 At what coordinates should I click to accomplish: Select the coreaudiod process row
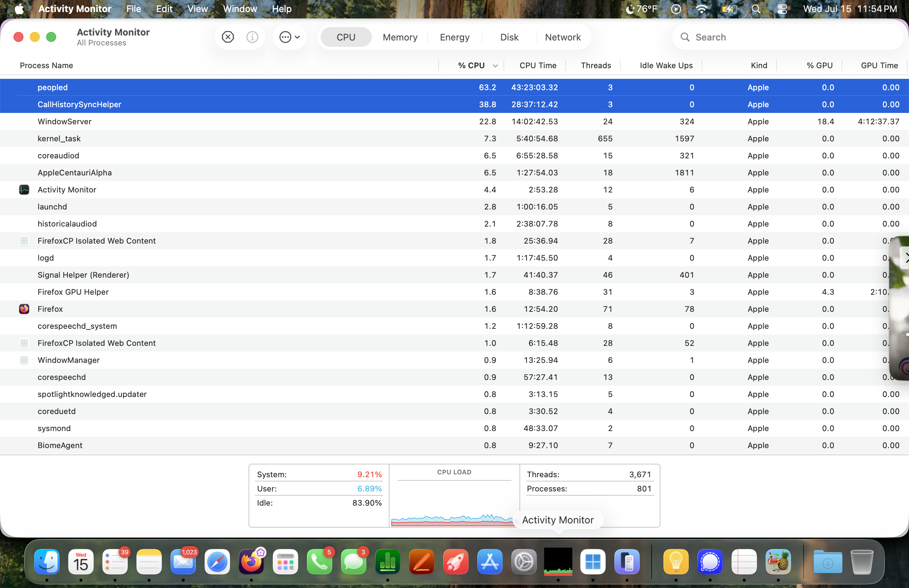click(454, 156)
